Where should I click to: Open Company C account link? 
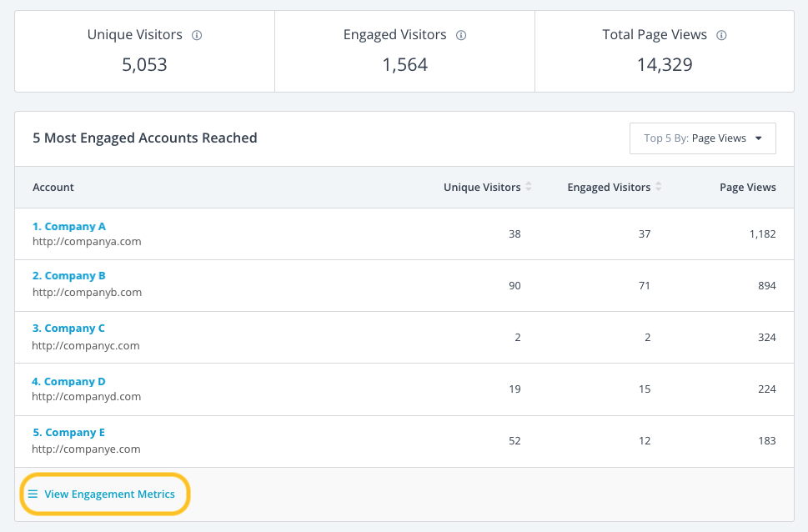click(68, 329)
